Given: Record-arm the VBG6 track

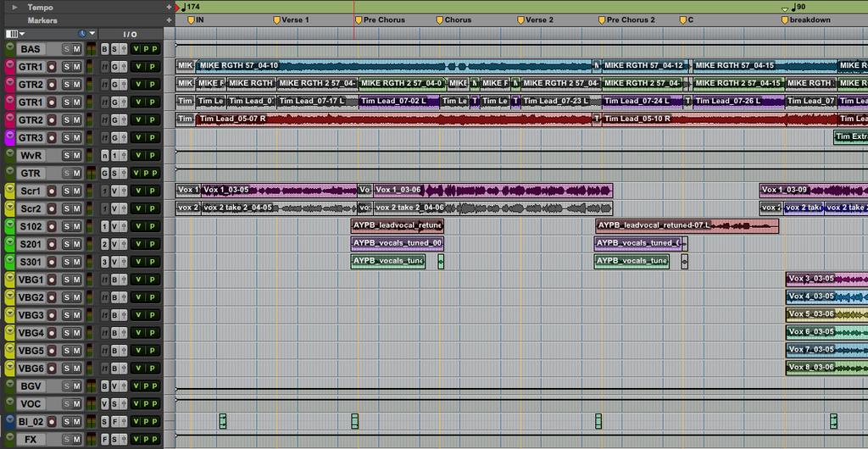Looking at the screenshot, I should tap(52, 369).
